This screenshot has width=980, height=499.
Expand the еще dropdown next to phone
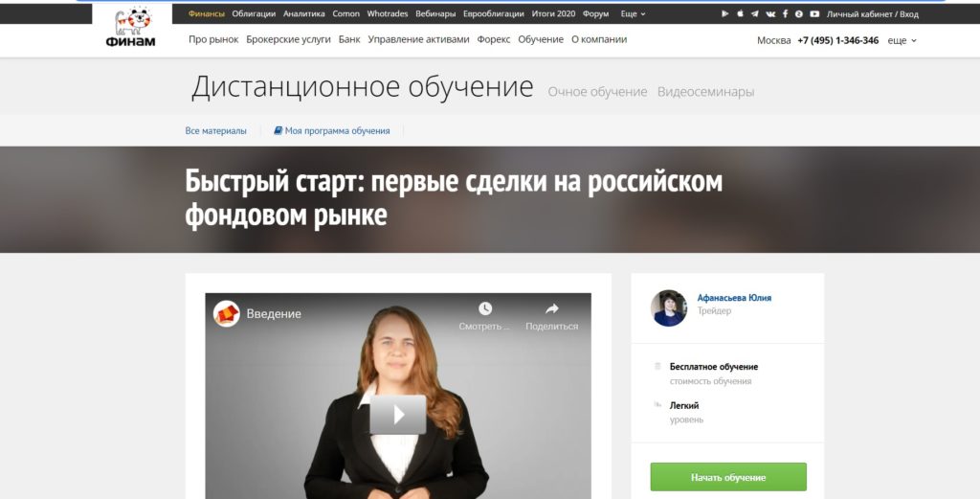click(902, 40)
